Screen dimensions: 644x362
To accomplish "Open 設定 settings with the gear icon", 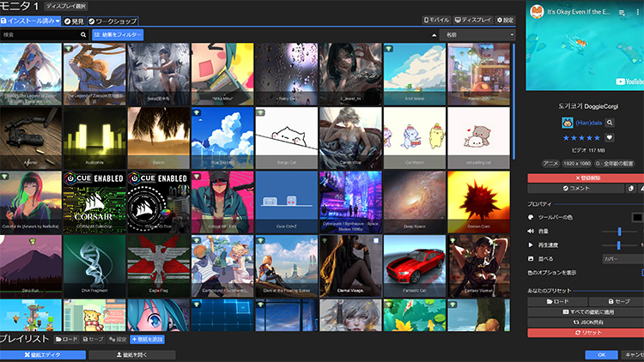I will coord(505,20).
